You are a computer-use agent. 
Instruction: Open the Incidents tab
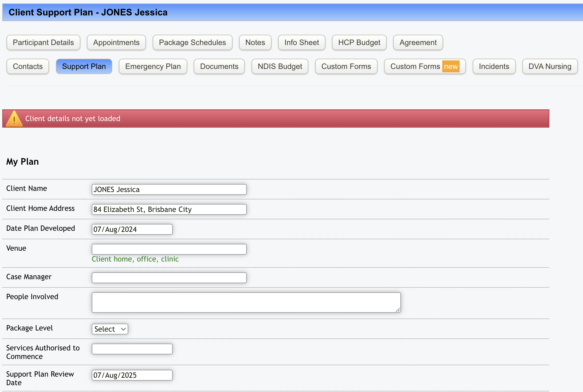coord(494,66)
